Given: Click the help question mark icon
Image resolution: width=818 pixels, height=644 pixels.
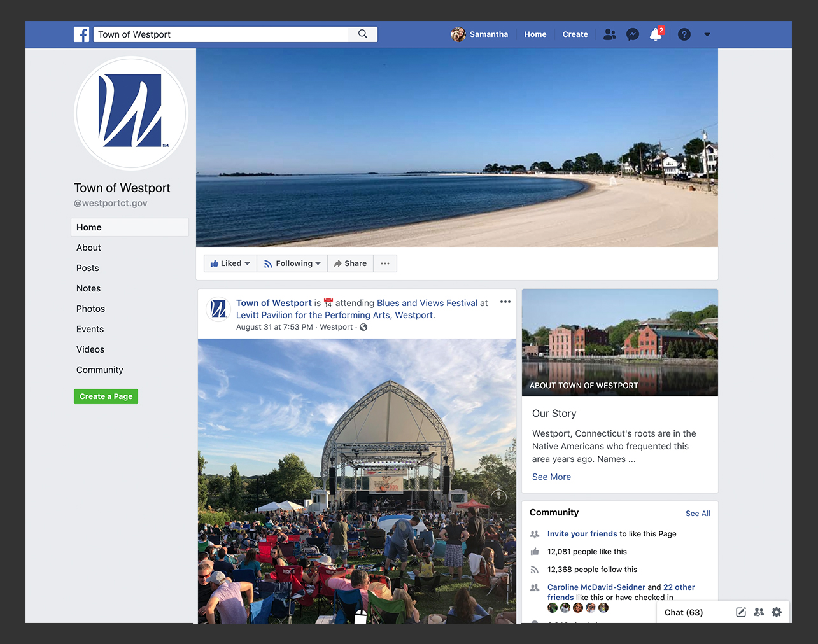Looking at the screenshot, I should [684, 34].
